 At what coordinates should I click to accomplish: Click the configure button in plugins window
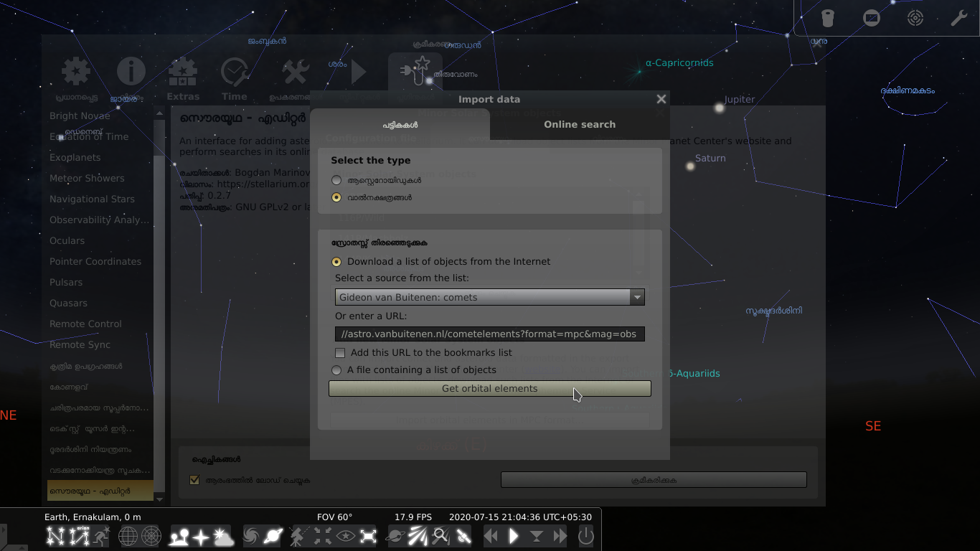point(654,480)
